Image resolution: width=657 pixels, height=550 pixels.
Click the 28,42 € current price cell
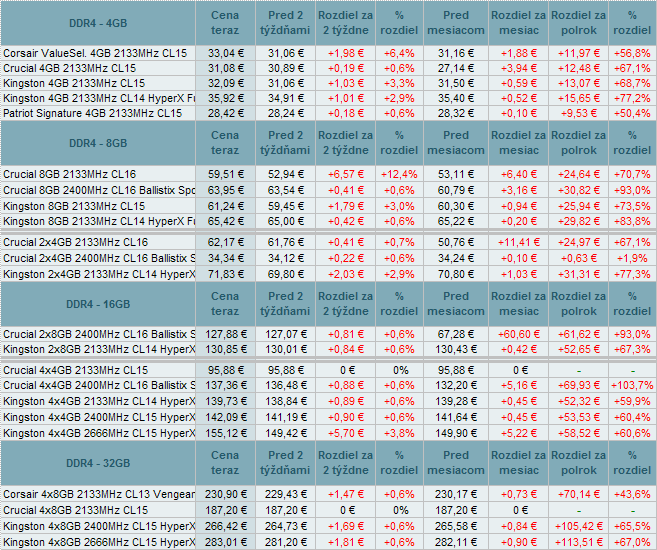[225, 114]
